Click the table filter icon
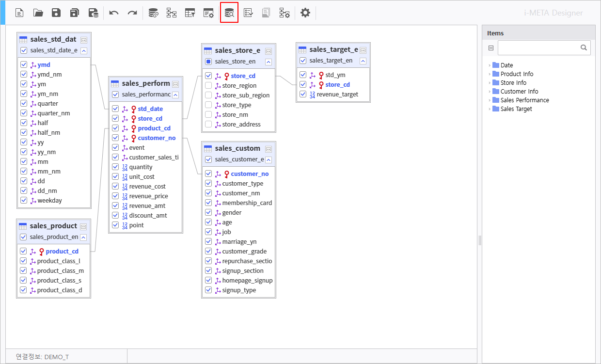 coord(190,13)
